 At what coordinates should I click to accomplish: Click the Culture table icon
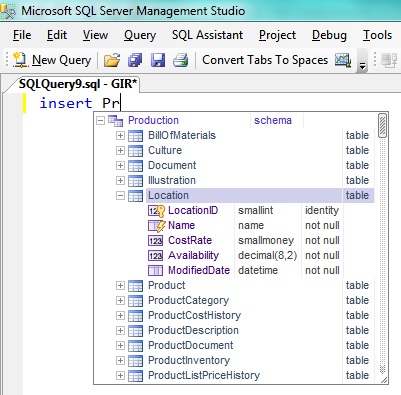135,151
